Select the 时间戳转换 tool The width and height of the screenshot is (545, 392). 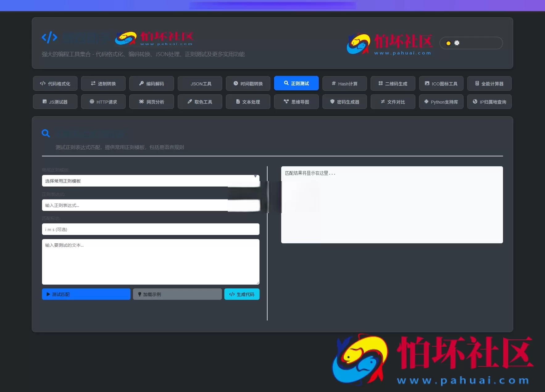(248, 83)
